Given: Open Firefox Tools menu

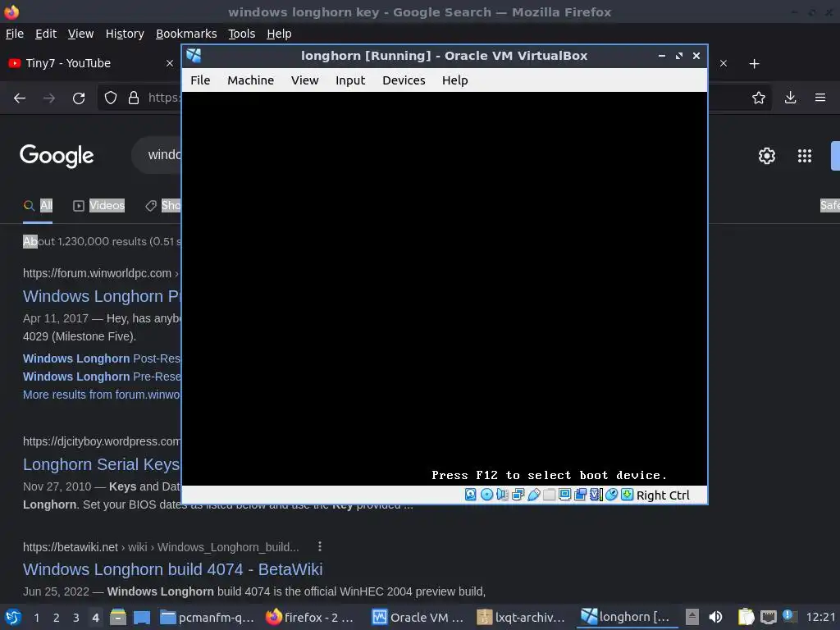Looking at the screenshot, I should [242, 34].
